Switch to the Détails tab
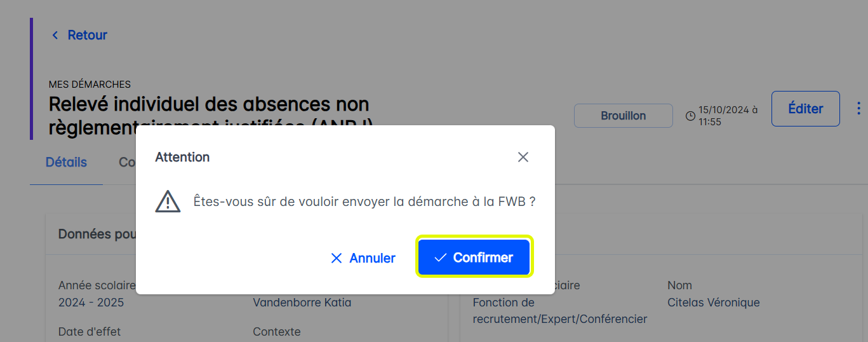Screen dimensions: 868x342 point(66,162)
